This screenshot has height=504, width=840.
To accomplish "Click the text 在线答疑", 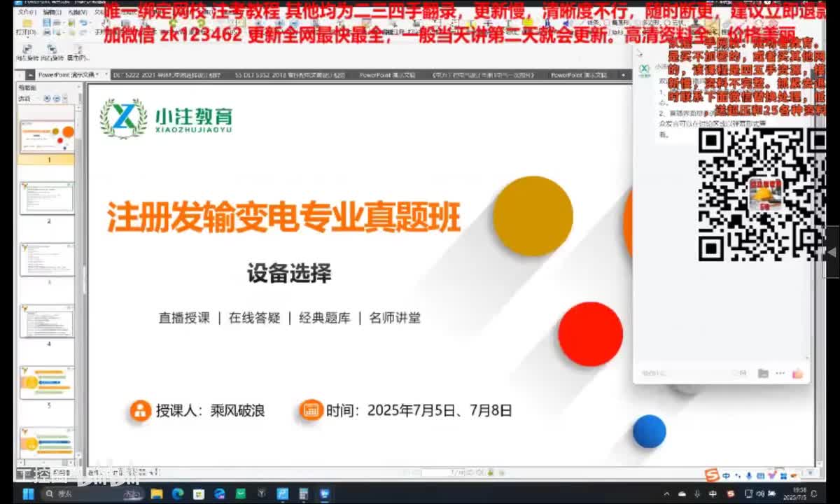I will (x=255, y=318).
